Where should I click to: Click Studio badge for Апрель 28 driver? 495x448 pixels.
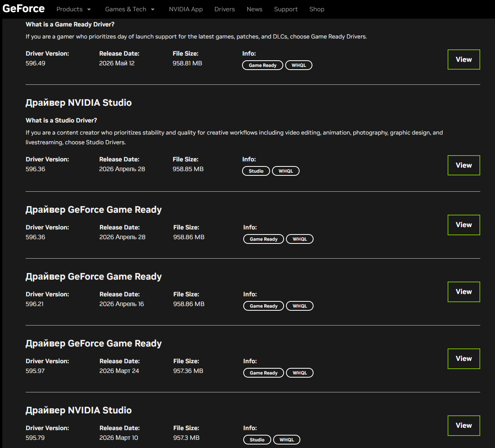[256, 171]
